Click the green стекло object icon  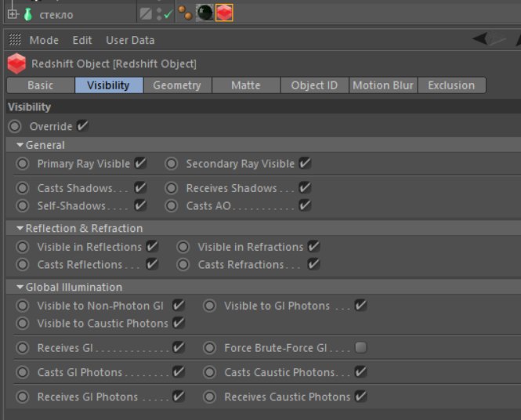[x=28, y=14]
